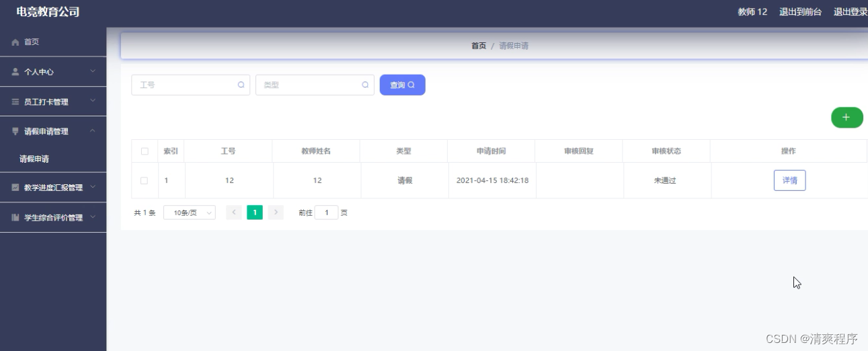The height and width of the screenshot is (351, 868).
Task: Expand the 个人中心 menu chevron
Action: 93,71
